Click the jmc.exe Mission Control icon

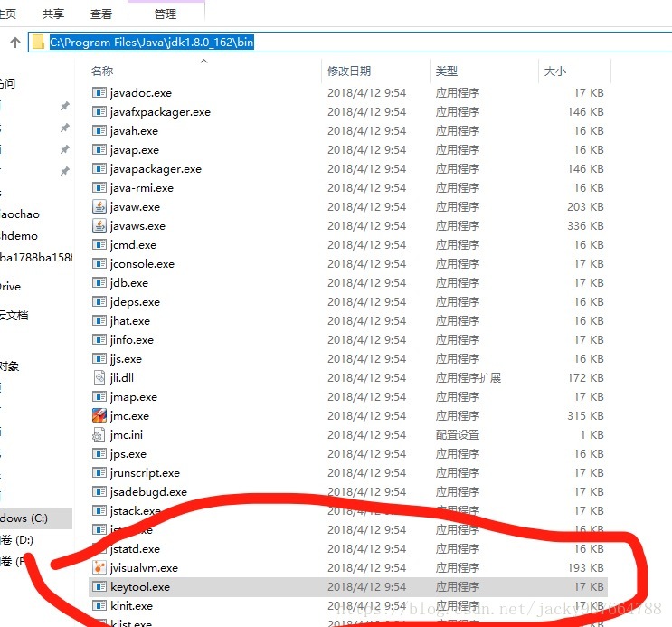click(99, 415)
